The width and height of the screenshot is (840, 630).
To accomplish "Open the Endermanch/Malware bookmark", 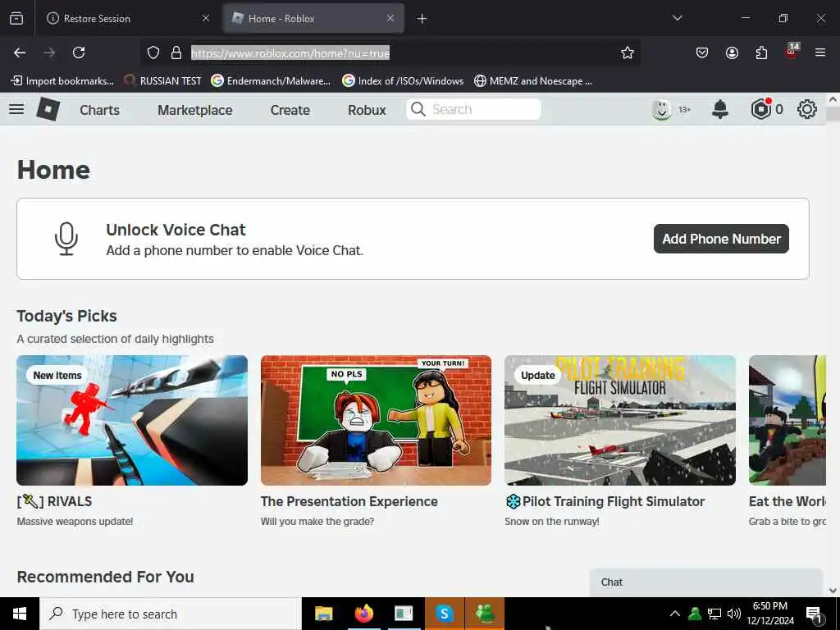I will pyautogui.click(x=271, y=81).
